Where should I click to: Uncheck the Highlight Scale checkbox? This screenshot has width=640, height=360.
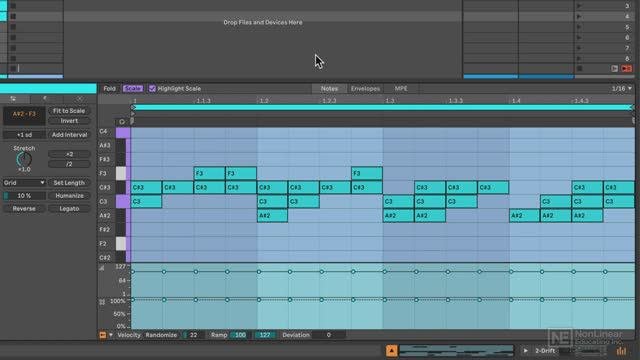152,89
